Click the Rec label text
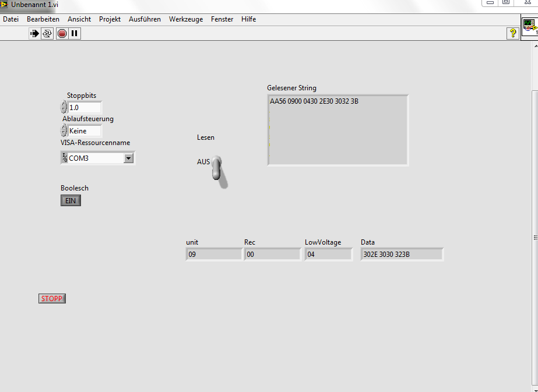Image resolution: width=538 pixels, height=392 pixels. 249,242
